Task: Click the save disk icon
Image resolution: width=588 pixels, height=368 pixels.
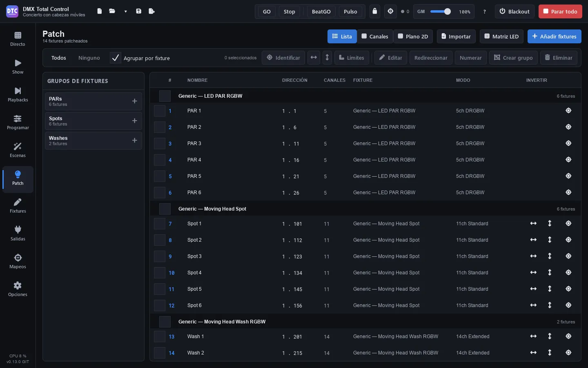Action: pos(139,11)
